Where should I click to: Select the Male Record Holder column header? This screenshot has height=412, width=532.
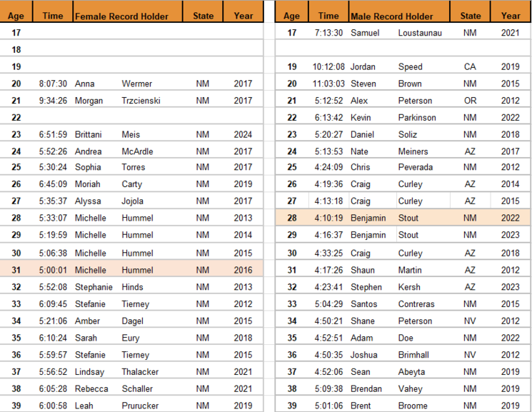click(399, 11)
